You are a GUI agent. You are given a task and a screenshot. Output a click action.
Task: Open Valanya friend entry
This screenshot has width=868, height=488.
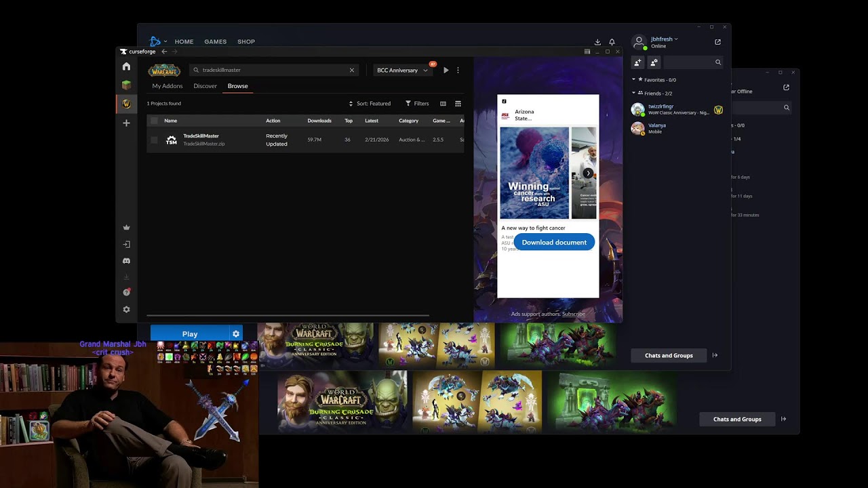[x=677, y=128]
